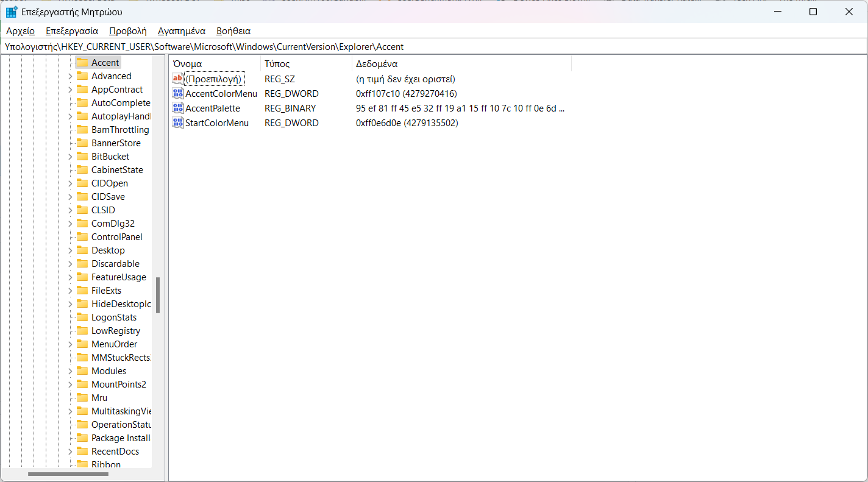868x482 pixels.
Task: Click the (Προεπιλογή) string value icon
Action: point(177,79)
